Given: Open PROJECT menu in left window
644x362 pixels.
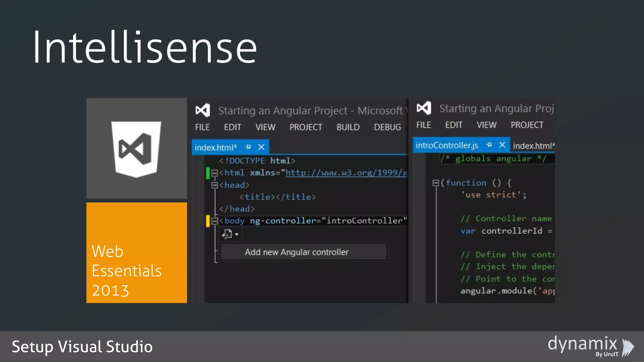Looking at the screenshot, I should pyautogui.click(x=306, y=127).
